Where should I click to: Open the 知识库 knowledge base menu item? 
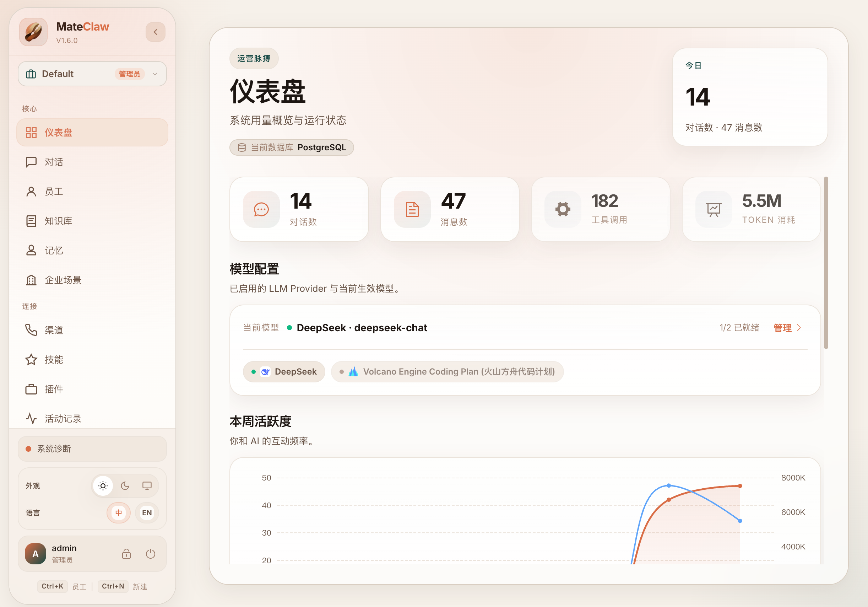(x=92, y=221)
